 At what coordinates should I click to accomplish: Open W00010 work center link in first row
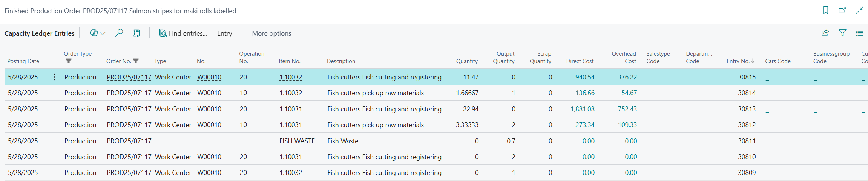tap(209, 77)
